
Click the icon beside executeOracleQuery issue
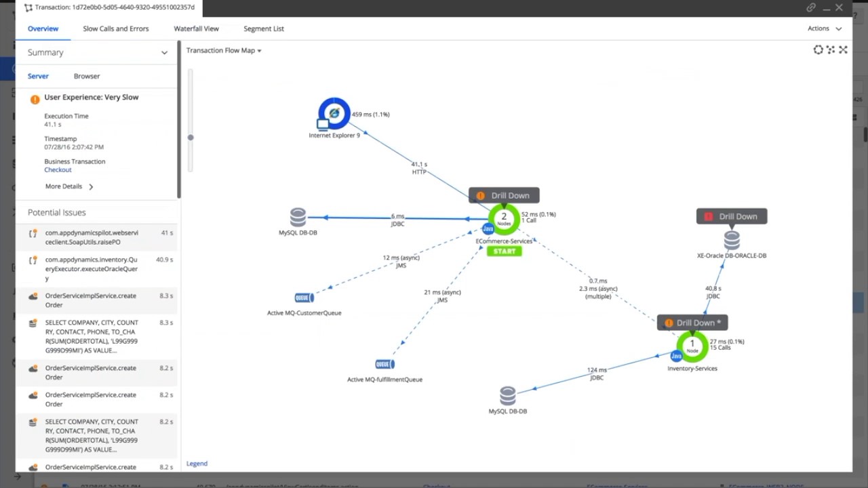(33, 260)
